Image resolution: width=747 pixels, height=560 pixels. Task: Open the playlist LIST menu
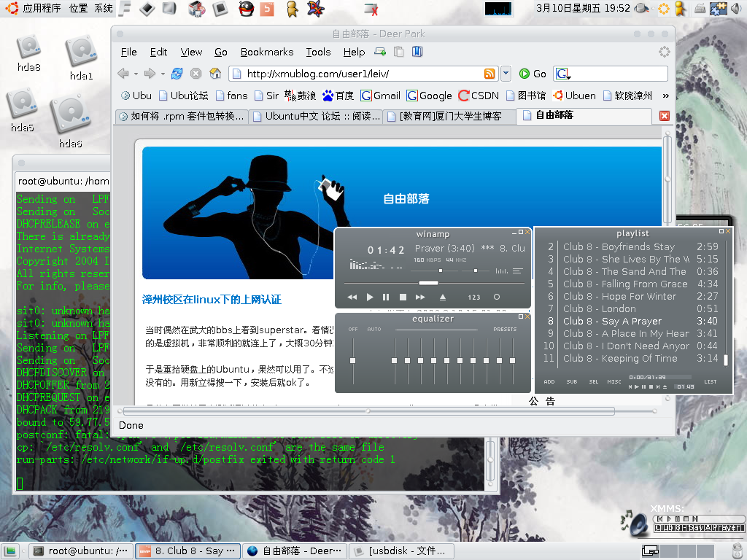711,381
